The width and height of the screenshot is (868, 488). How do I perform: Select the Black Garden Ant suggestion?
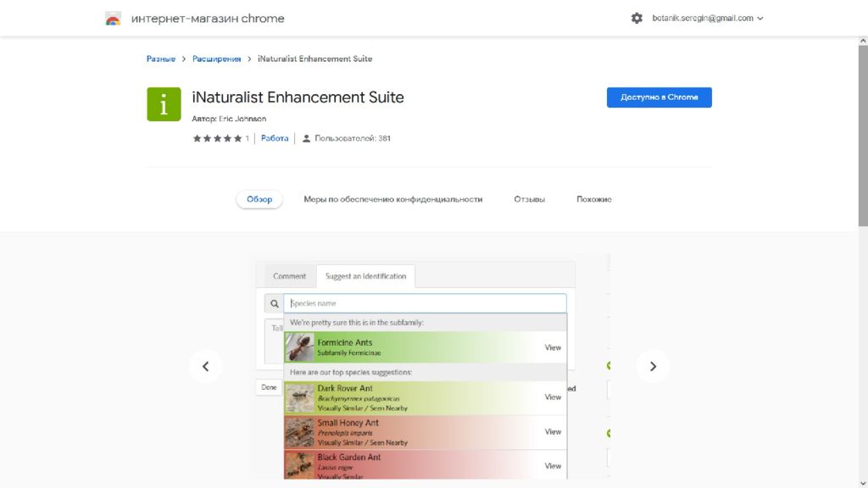tap(426, 465)
